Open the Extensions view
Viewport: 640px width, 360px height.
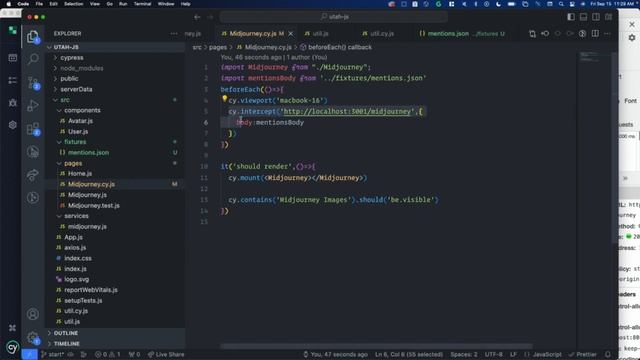tap(33, 129)
